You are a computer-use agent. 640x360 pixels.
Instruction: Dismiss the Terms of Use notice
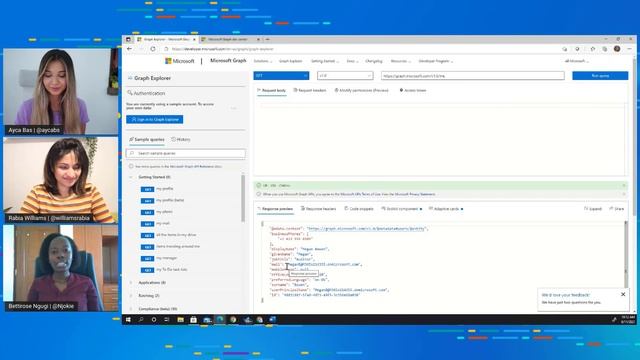tap(624, 194)
